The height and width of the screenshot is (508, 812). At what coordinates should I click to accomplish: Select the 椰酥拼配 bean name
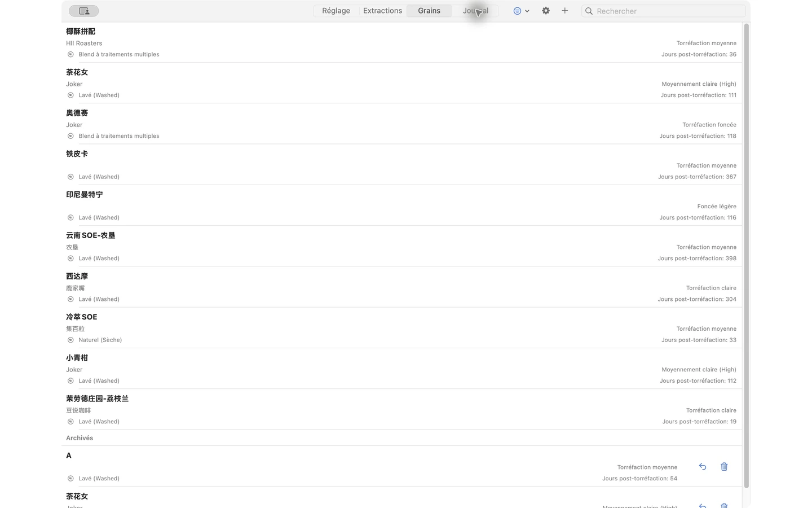(x=81, y=32)
